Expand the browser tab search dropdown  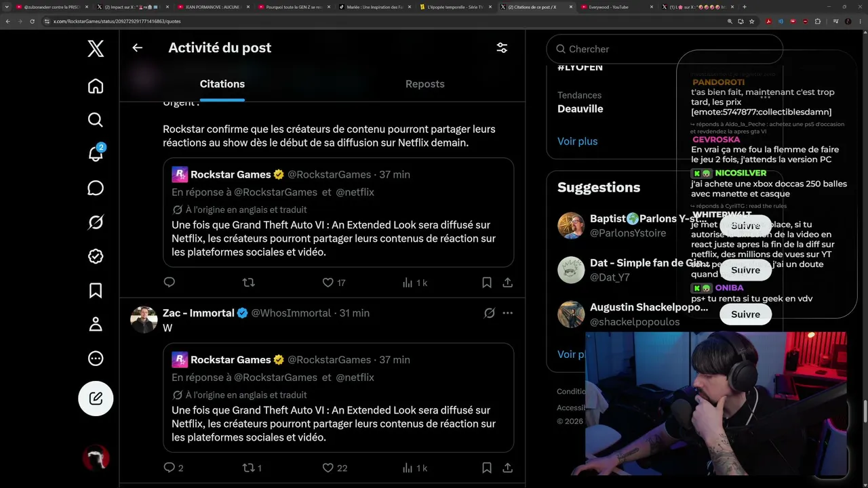7,7
